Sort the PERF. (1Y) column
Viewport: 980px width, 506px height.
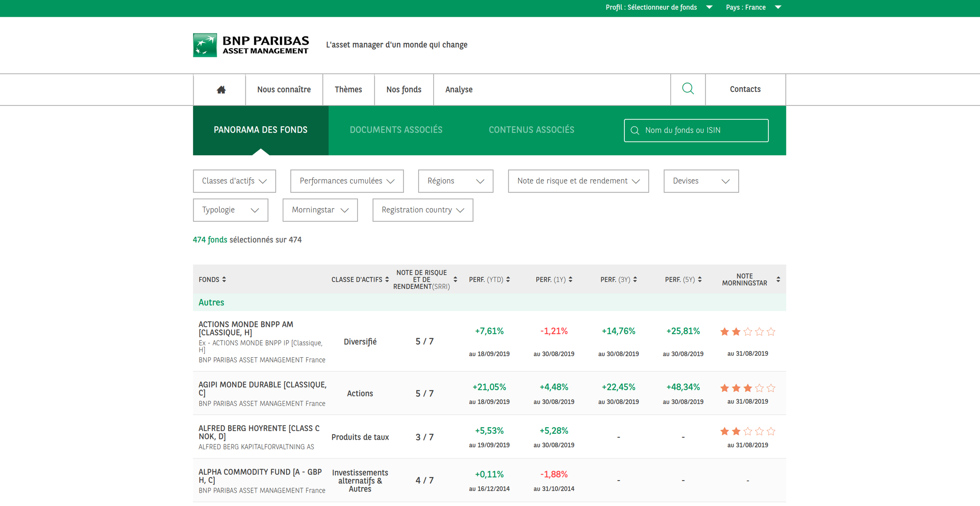570,279
